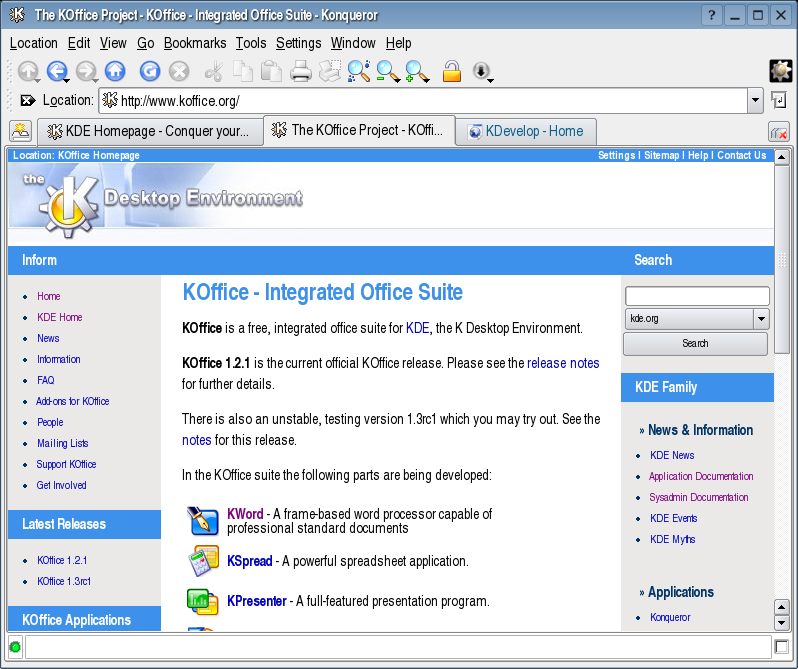Click the KWord application icon
Viewport: 798px width, 669px height.
(203, 521)
